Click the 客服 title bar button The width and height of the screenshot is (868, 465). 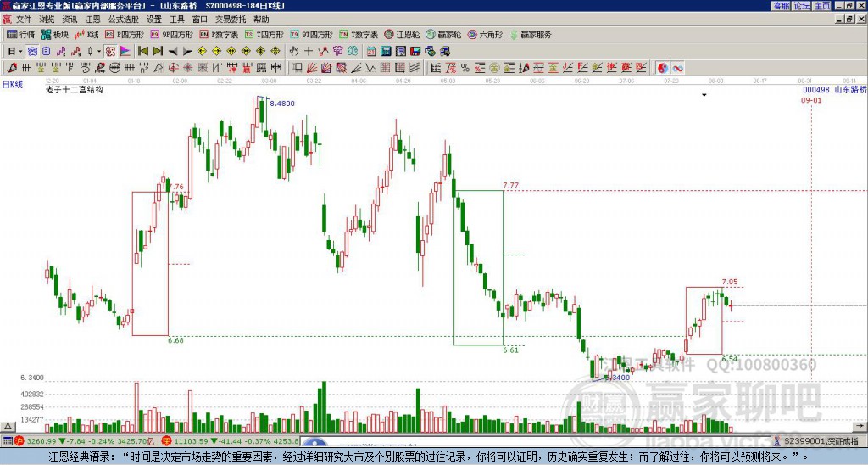point(782,6)
